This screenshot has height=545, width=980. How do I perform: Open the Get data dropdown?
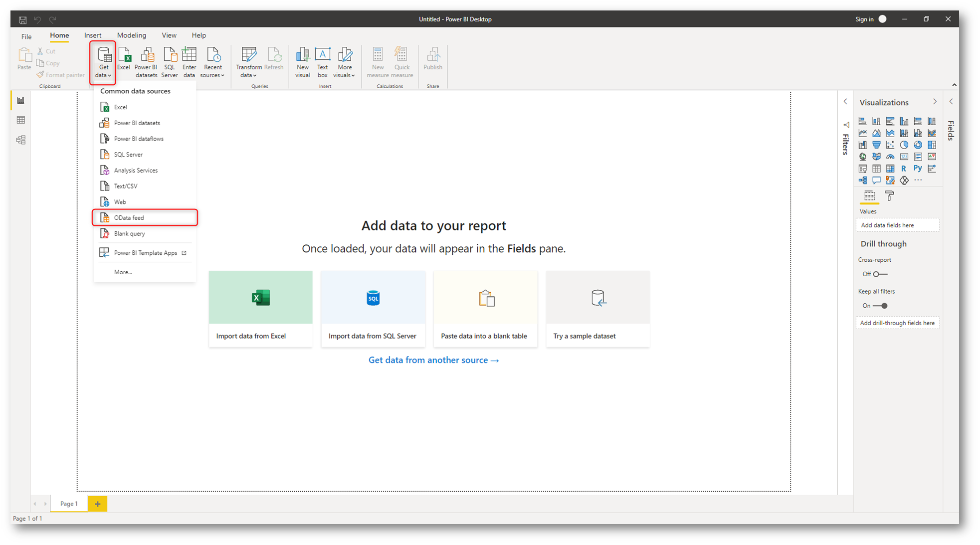click(x=103, y=62)
